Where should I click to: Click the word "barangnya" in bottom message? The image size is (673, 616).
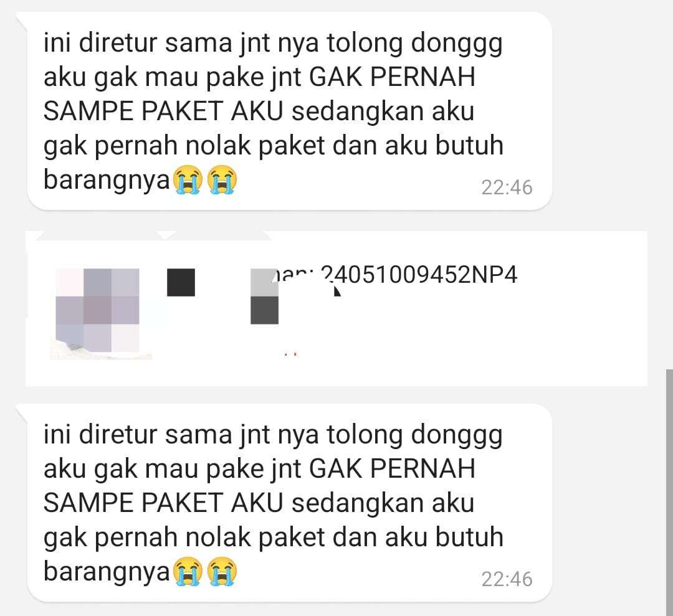(107, 572)
